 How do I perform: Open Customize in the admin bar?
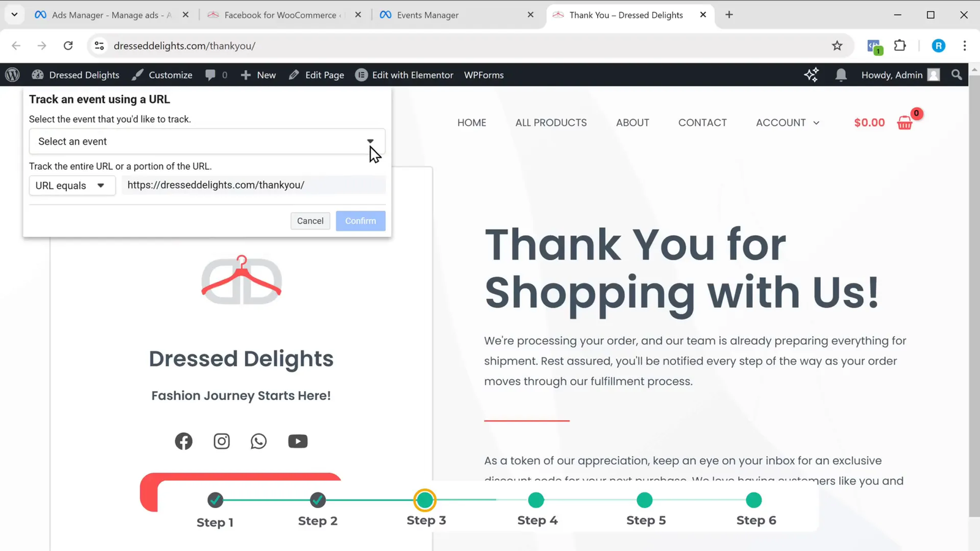click(x=162, y=75)
